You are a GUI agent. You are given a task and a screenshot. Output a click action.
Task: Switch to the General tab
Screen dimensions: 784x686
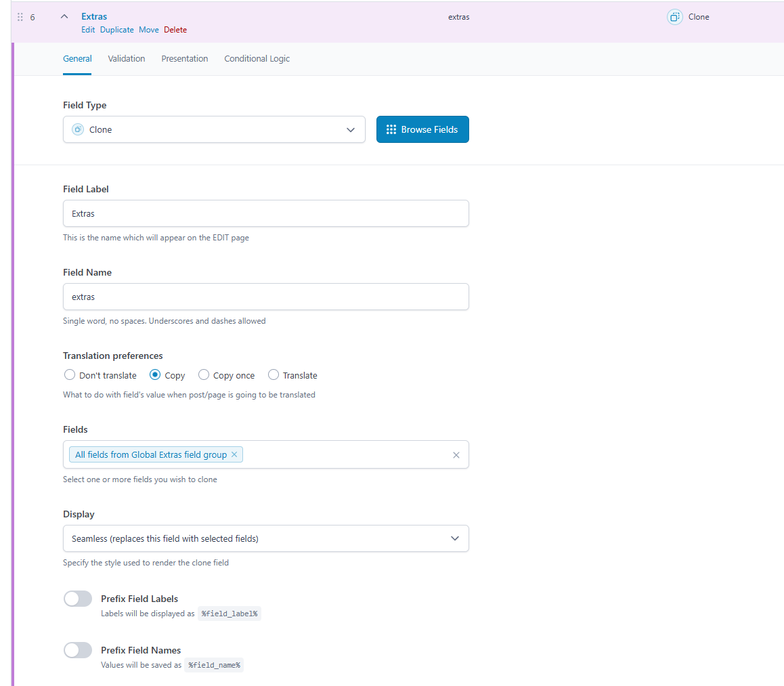point(77,58)
